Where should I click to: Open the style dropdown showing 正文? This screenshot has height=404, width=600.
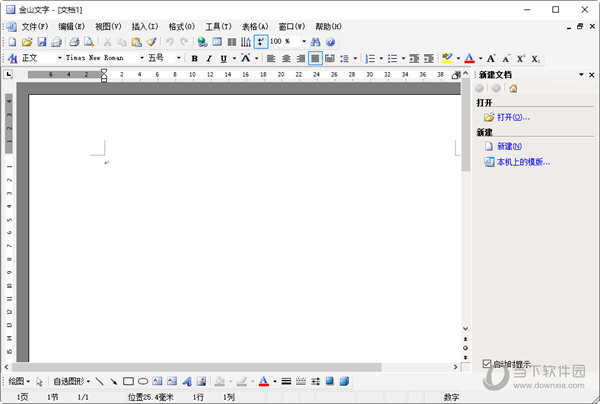[59, 58]
